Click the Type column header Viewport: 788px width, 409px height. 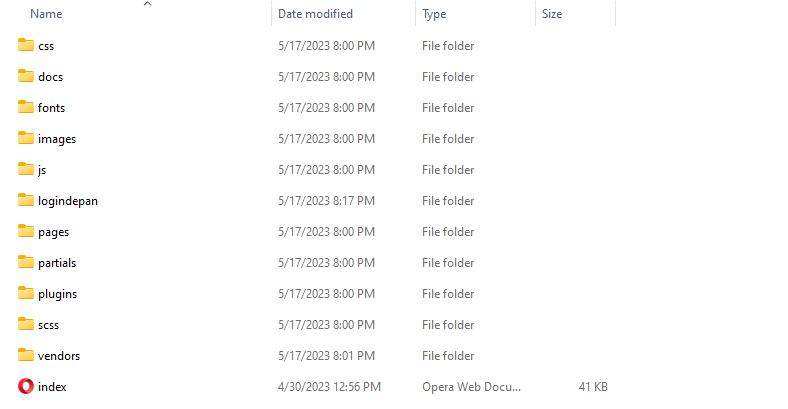point(434,14)
